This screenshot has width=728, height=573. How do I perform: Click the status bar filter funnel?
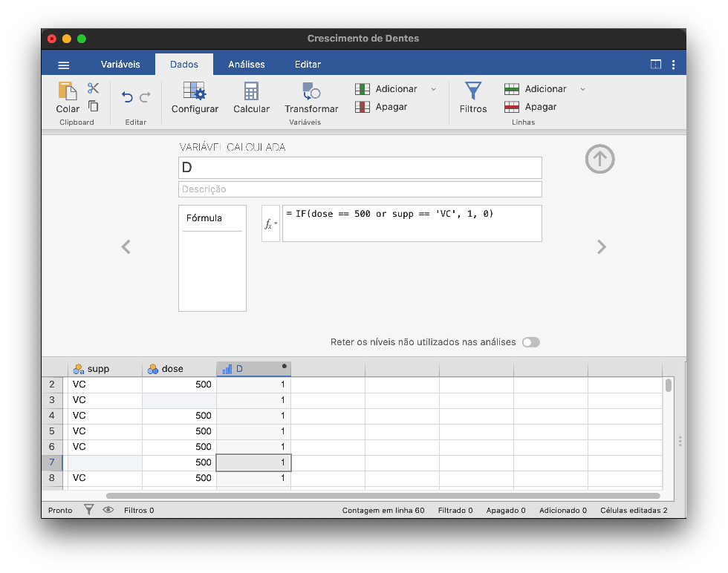click(x=89, y=510)
